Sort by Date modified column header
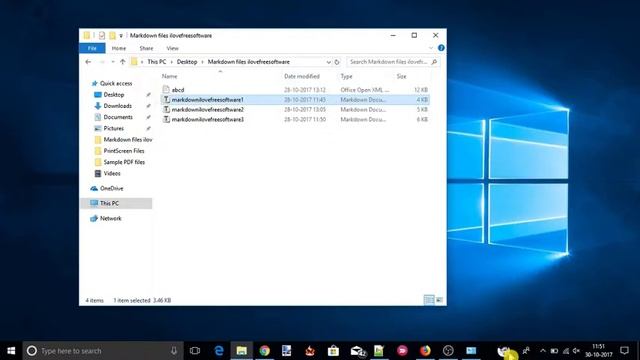 point(302,76)
